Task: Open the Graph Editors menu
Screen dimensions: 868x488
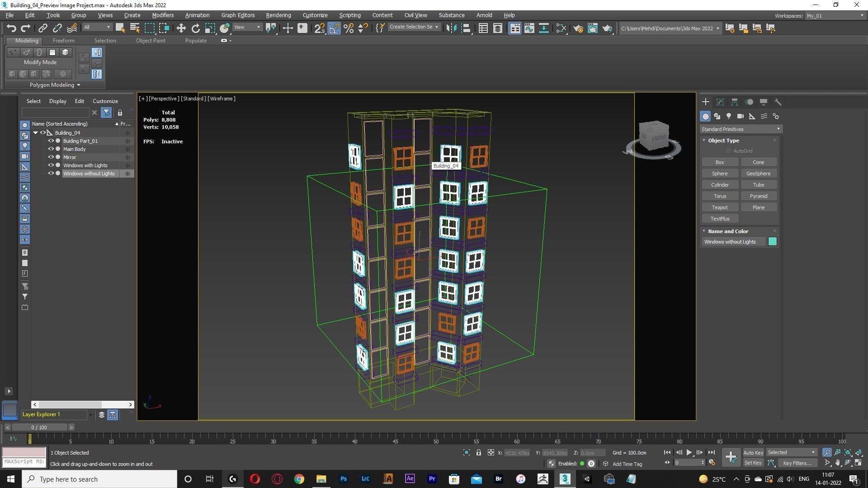Action: (x=238, y=15)
